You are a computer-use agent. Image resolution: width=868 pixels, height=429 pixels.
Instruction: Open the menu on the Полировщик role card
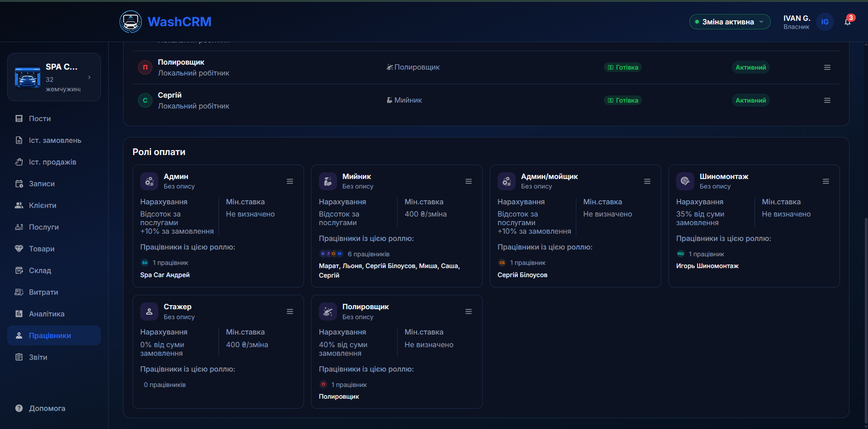pyautogui.click(x=469, y=311)
